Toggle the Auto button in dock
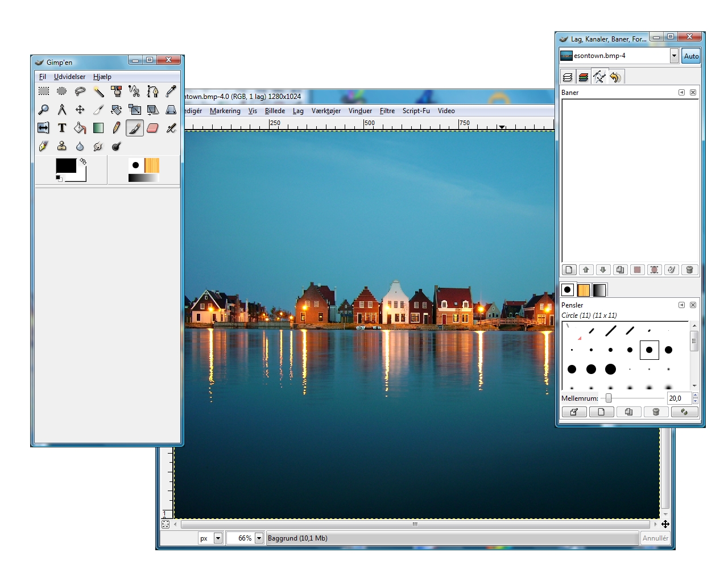The height and width of the screenshot is (565, 728). click(x=691, y=56)
